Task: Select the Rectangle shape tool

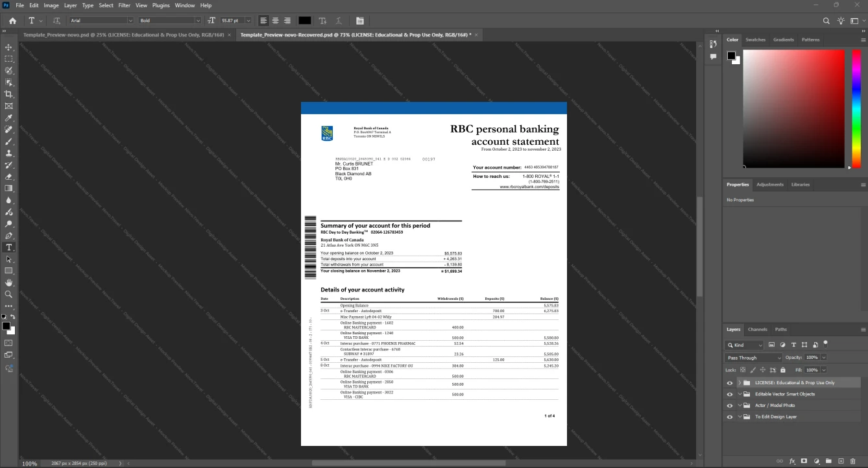Action: [9, 271]
